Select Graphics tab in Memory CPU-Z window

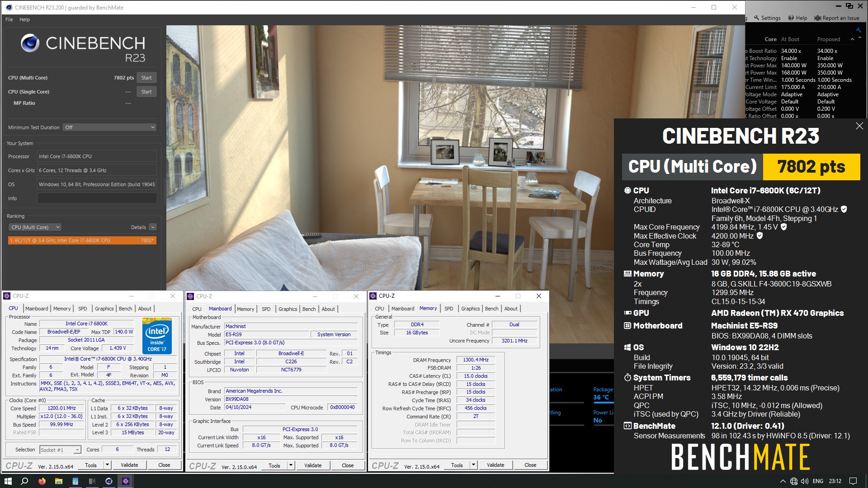tap(471, 309)
